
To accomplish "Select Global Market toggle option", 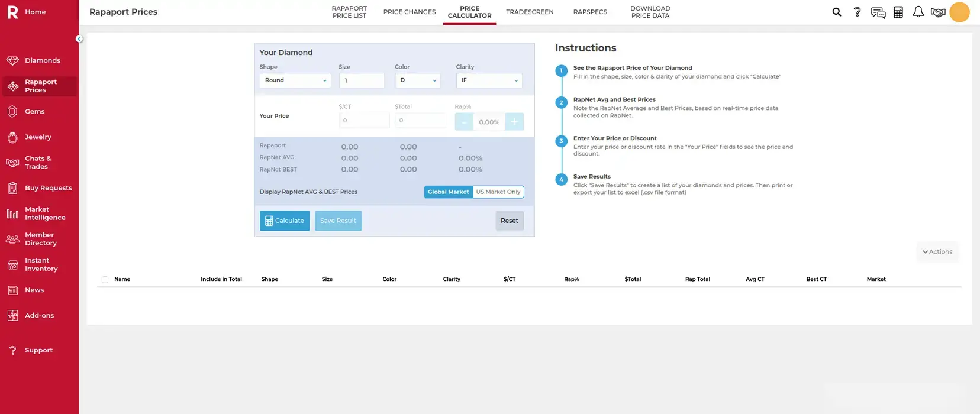I will pos(449,192).
